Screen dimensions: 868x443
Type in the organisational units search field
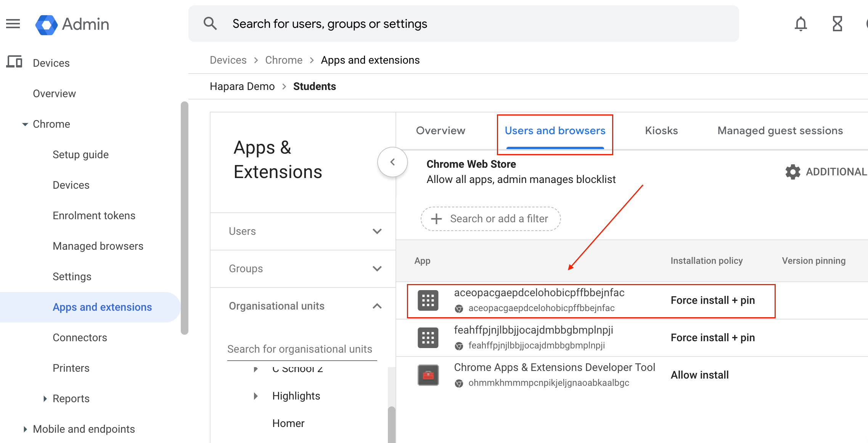[301, 349]
